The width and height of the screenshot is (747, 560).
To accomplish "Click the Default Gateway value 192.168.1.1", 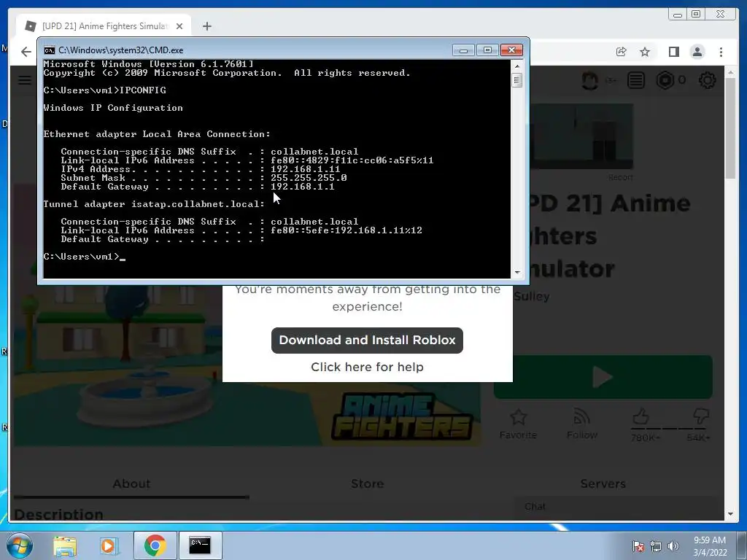I will [303, 187].
